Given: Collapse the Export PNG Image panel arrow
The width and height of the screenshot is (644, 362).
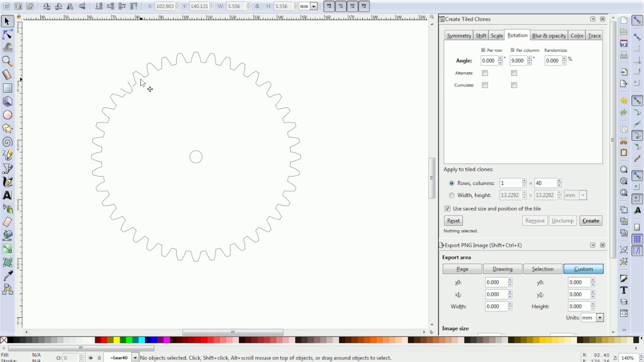Looking at the screenshot, I should coord(593,245).
